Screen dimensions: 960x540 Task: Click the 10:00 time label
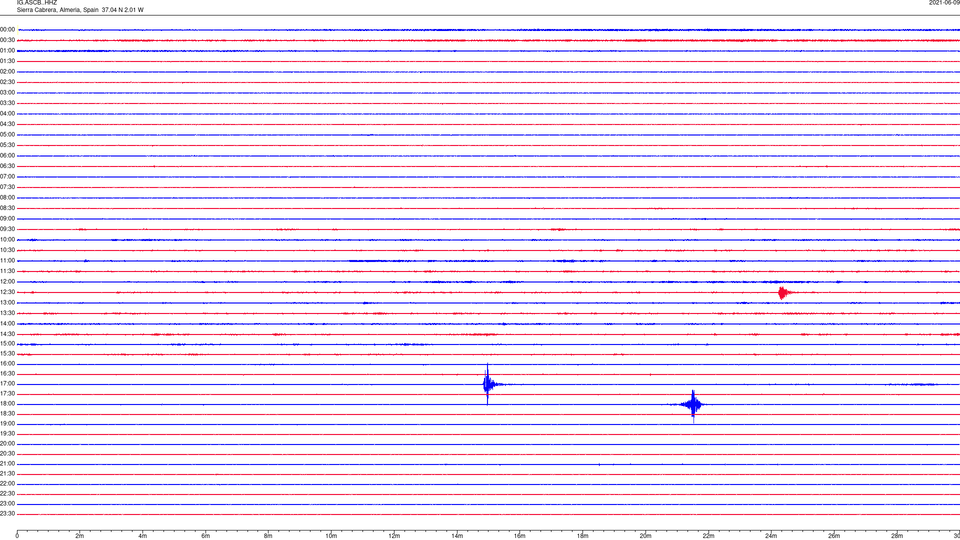point(7,239)
